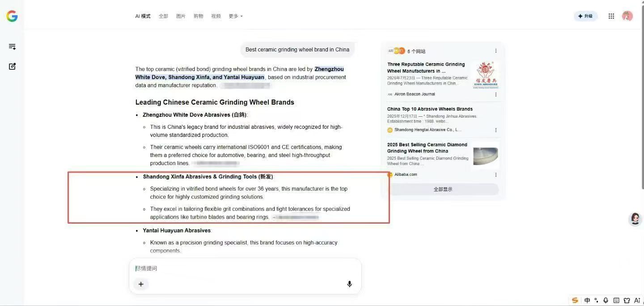Switch to the 购物 tab
The image size is (644, 306).
tap(198, 16)
